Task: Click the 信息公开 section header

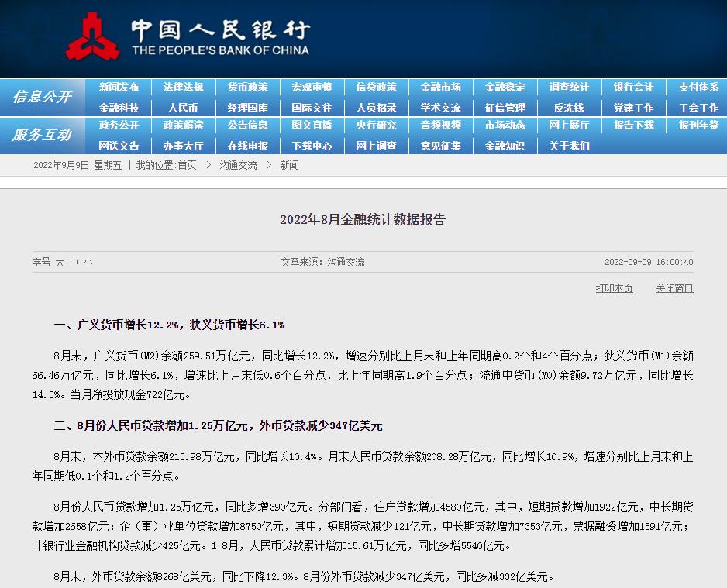Action: (x=42, y=97)
